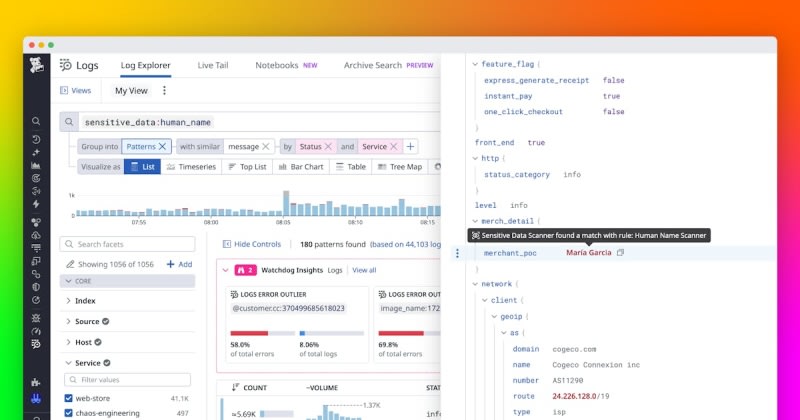Image resolution: width=800 pixels, height=420 pixels.
Task: Click the tallest bar in the log histogram
Action: coord(287,203)
